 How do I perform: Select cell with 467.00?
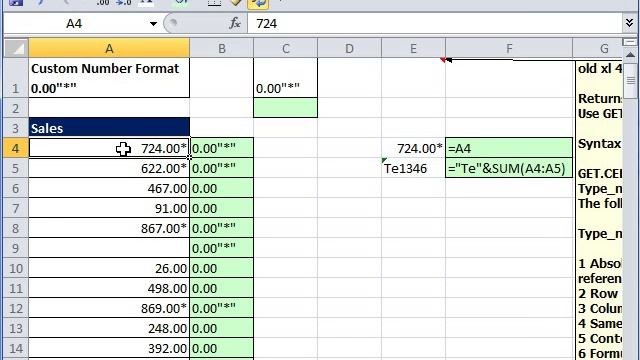point(109,188)
